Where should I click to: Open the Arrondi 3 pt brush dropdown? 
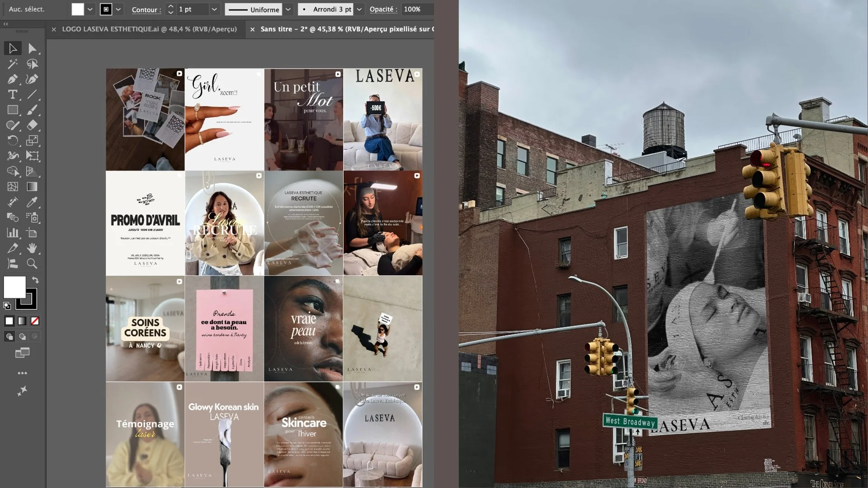pos(359,9)
